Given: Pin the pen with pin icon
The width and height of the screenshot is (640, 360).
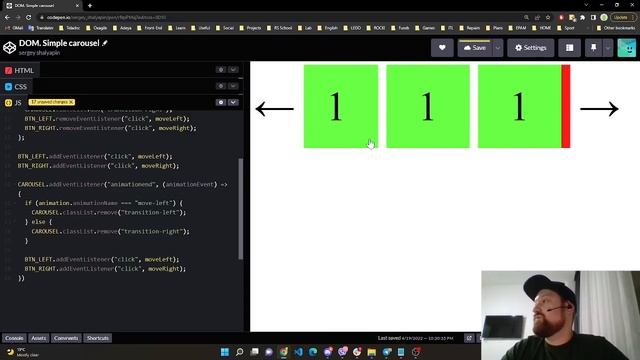Looking at the screenshot, I should coord(593,48).
